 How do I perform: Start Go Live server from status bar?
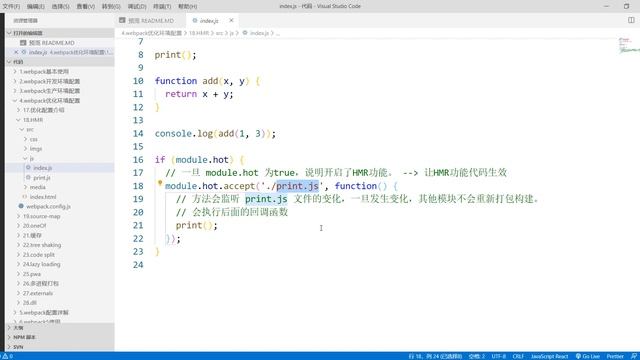[587, 356]
